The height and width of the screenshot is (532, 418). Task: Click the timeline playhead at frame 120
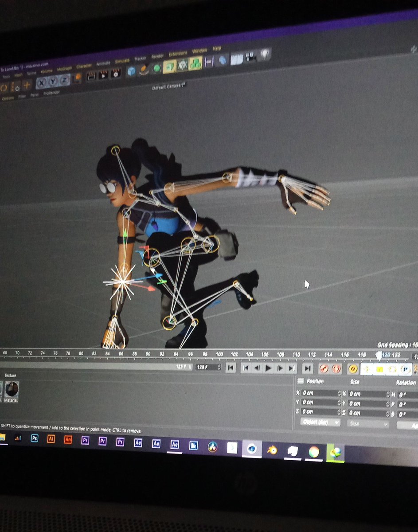click(379, 355)
